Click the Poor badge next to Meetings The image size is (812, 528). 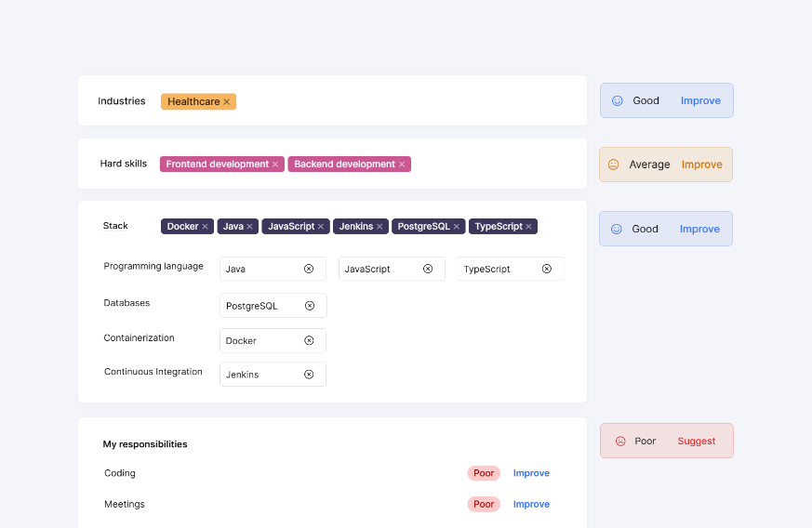pyautogui.click(x=484, y=504)
